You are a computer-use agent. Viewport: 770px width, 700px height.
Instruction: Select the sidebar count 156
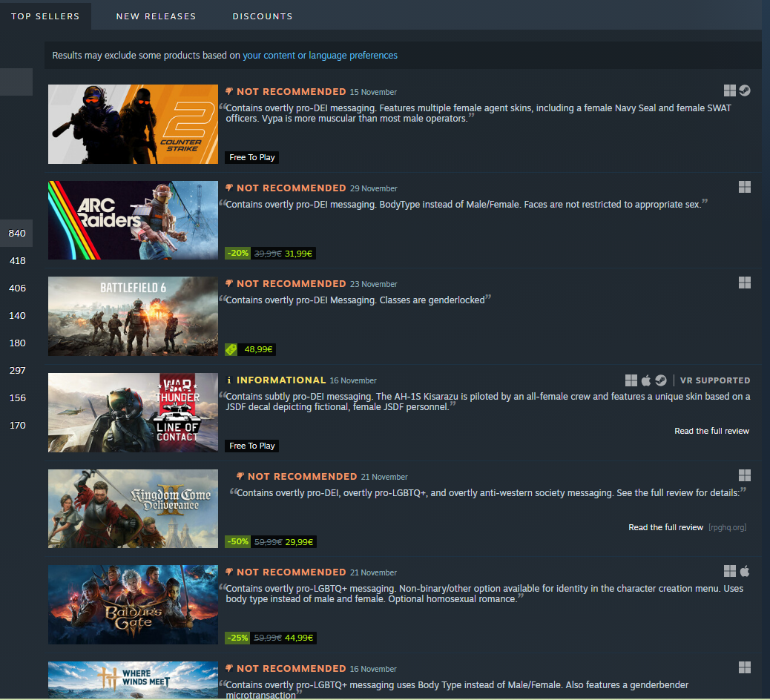[17, 398]
